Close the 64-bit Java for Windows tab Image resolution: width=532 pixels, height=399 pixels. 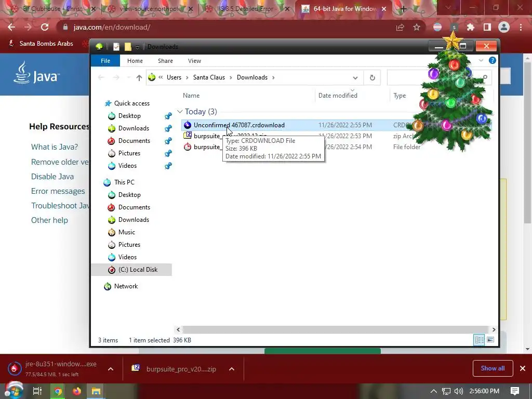tap(384, 9)
